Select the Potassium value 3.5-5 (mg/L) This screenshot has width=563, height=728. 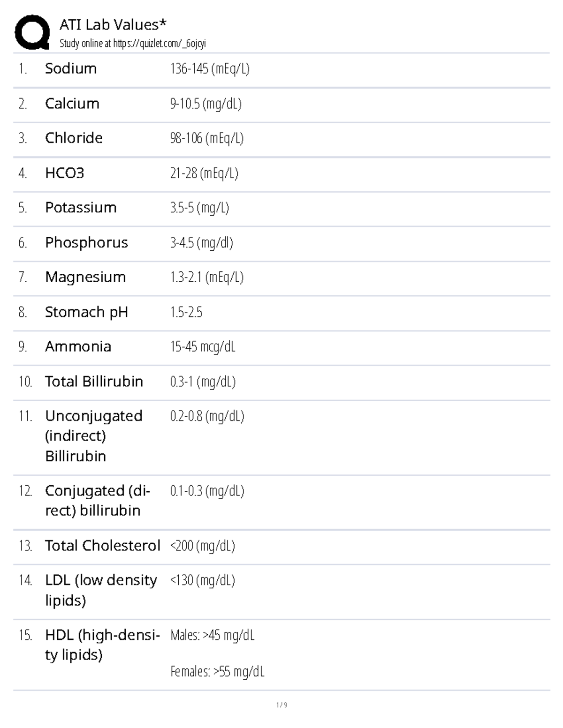point(199,208)
